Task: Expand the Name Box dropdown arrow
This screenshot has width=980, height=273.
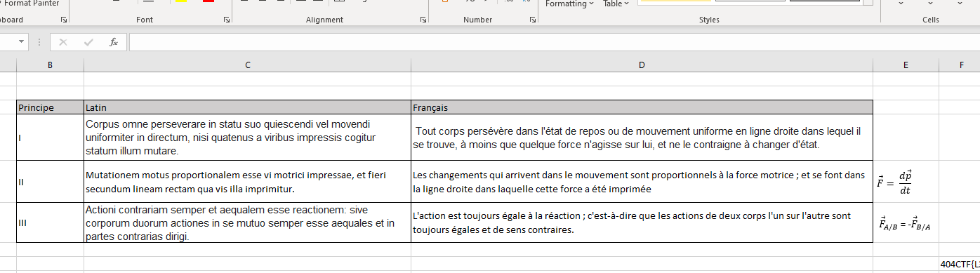Action: [22, 42]
